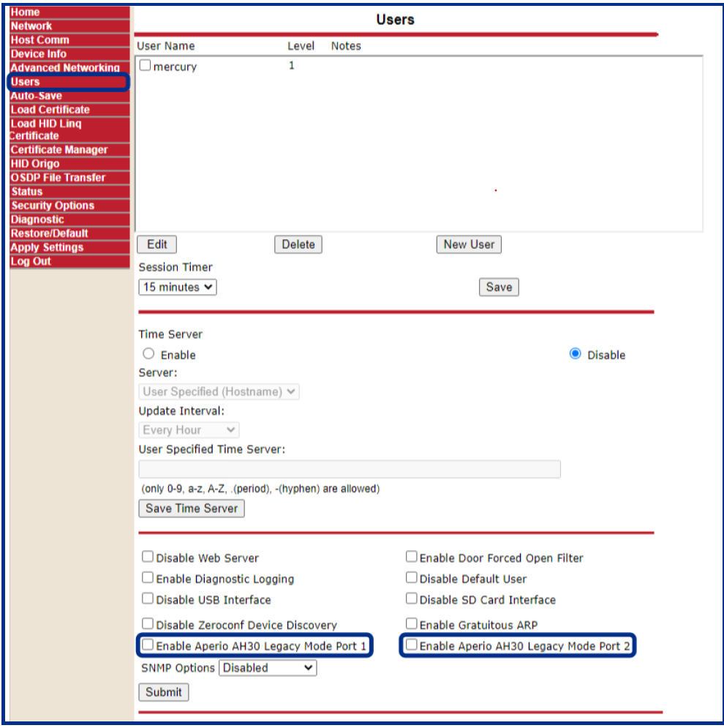This screenshot has height=728, width=724.
Task: Open the Network menu item
Action: (x=31, y=26)
